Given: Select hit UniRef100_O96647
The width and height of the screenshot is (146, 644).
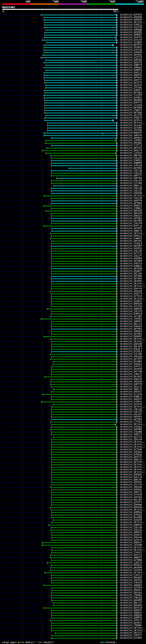Looking at the screenshot, I should click(x=131, y=613).
